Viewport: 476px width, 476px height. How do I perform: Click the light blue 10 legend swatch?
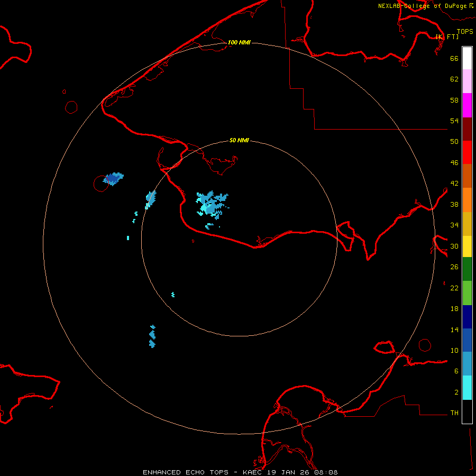pyautogui.click(x=467, y=363)
